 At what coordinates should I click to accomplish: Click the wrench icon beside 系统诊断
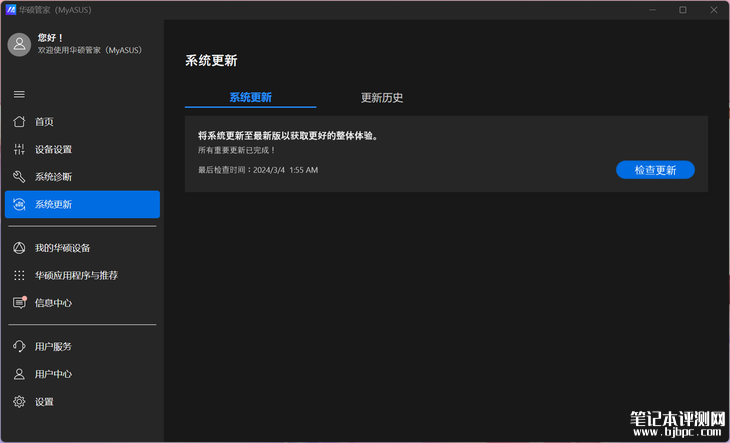pyautogui.click(x=19, y=177)
